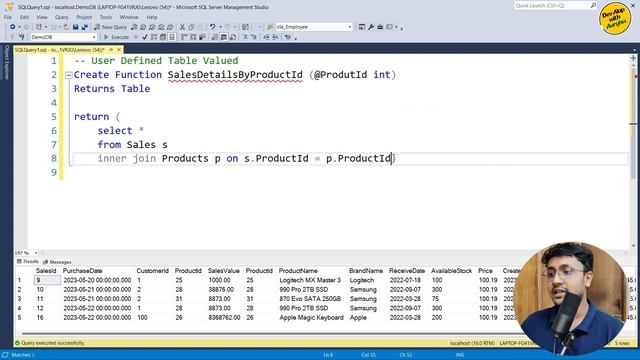
Task: Click the Undo arrow icon
Action: 212,27
